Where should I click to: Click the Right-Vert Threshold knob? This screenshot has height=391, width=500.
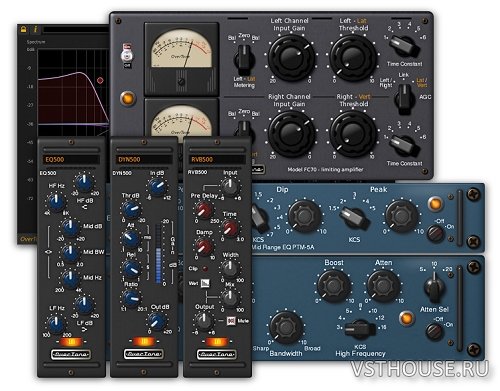click(353, 133)
